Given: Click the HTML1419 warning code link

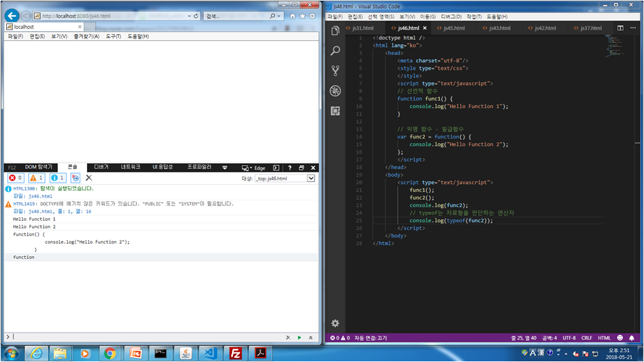Looking at the screenshot, I should (24, 204).
